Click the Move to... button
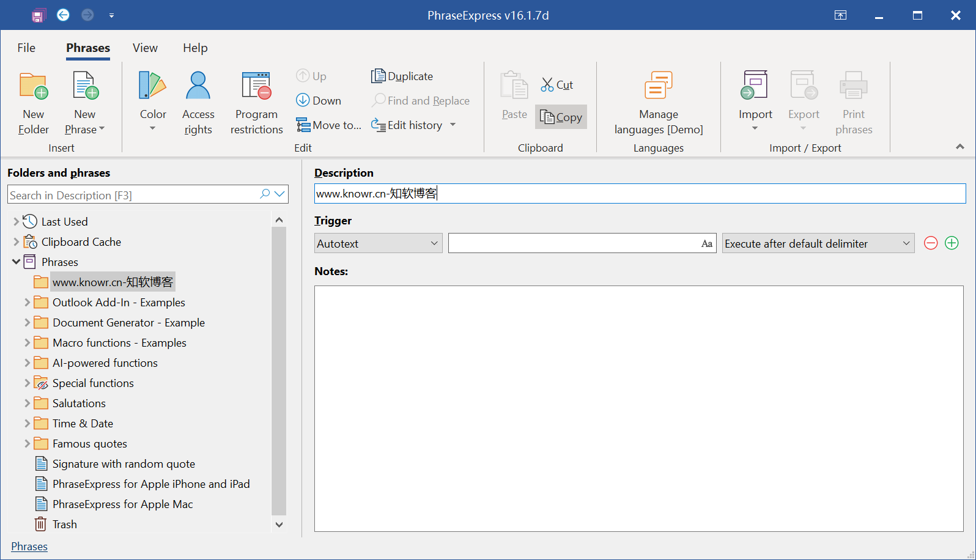Screen dimensions: 976x560 [x=329, y=125]
